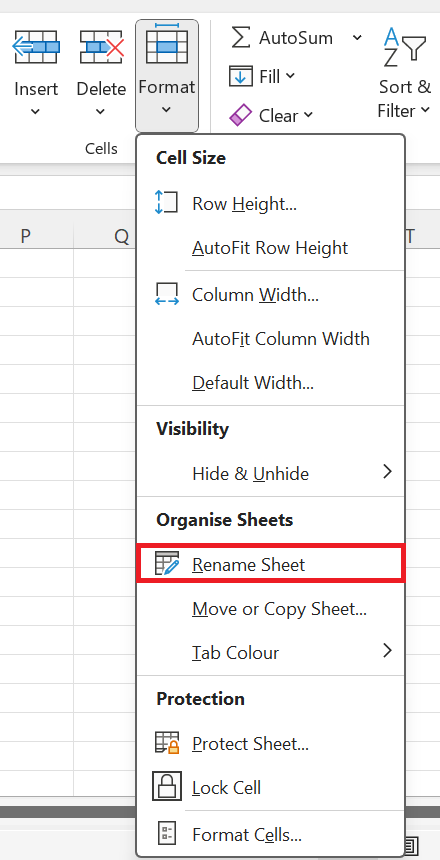
Task: Open the Hide & Unhide entry
Action: click(270, 473)
